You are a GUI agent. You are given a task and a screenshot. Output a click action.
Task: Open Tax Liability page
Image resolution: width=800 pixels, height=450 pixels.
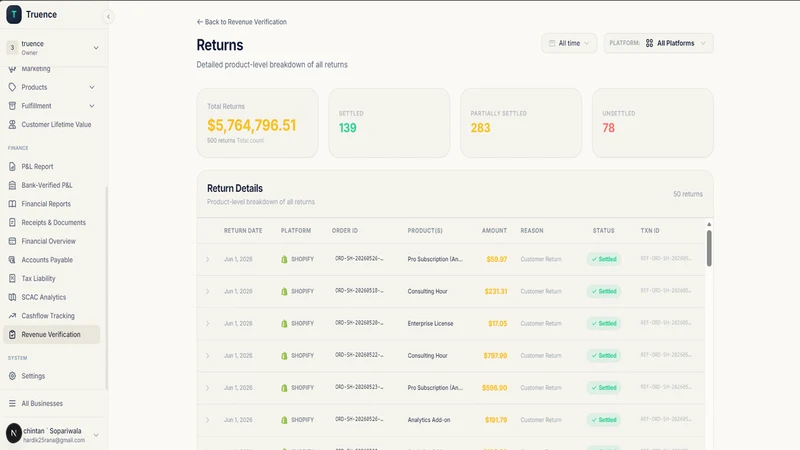pyautogui.click(x=52, y=278)
